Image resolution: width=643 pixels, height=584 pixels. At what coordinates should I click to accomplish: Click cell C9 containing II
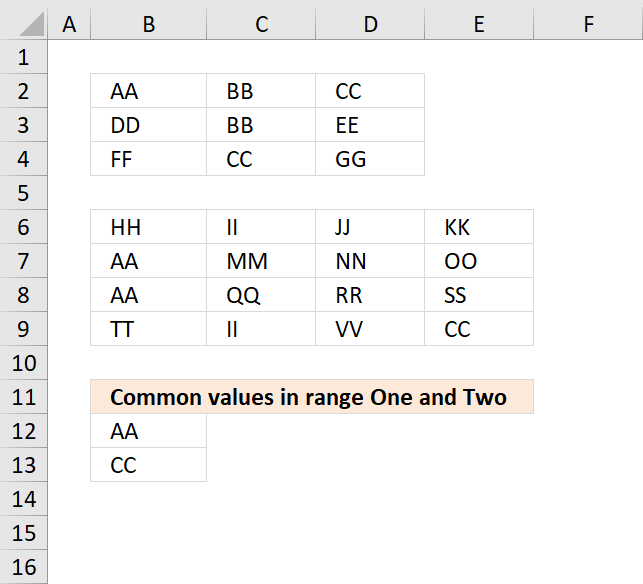point(261,329)
